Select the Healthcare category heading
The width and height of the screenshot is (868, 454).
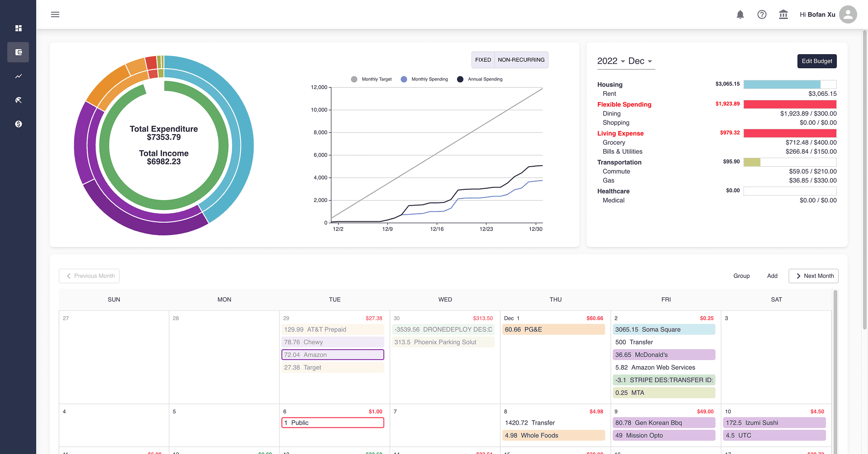click(613, 191)
